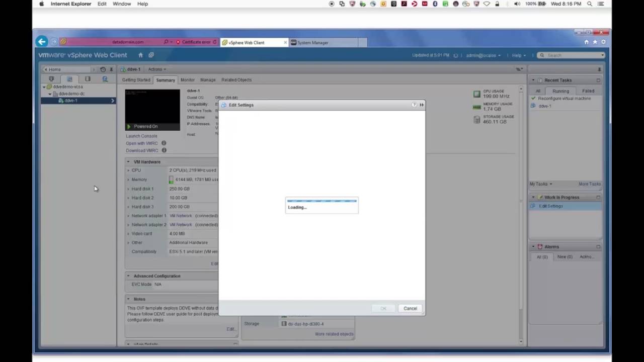Viewport: 644px width, 362px height.
Task: Open the admin@localos user dropdown
Action: pyautogui.click(x=483, y=55)
